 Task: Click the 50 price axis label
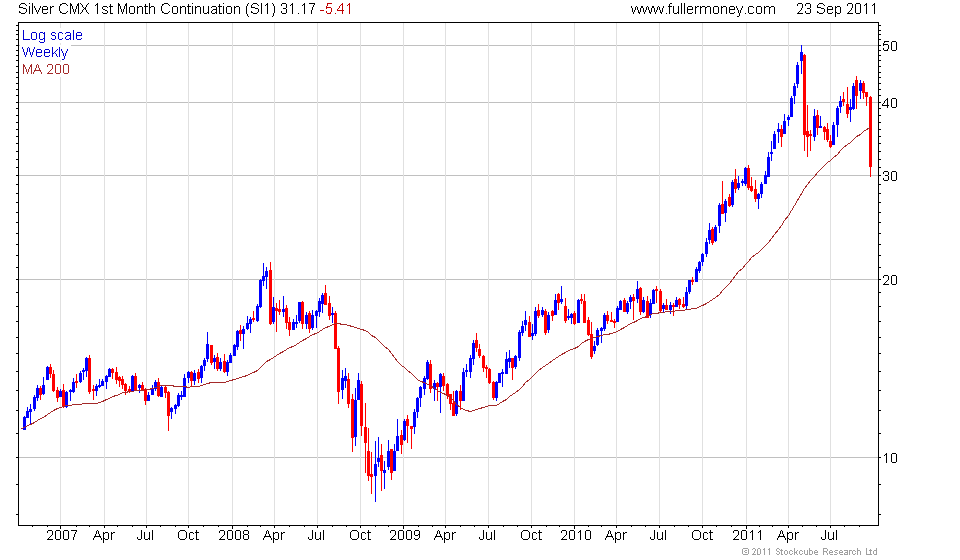point(890,47)
